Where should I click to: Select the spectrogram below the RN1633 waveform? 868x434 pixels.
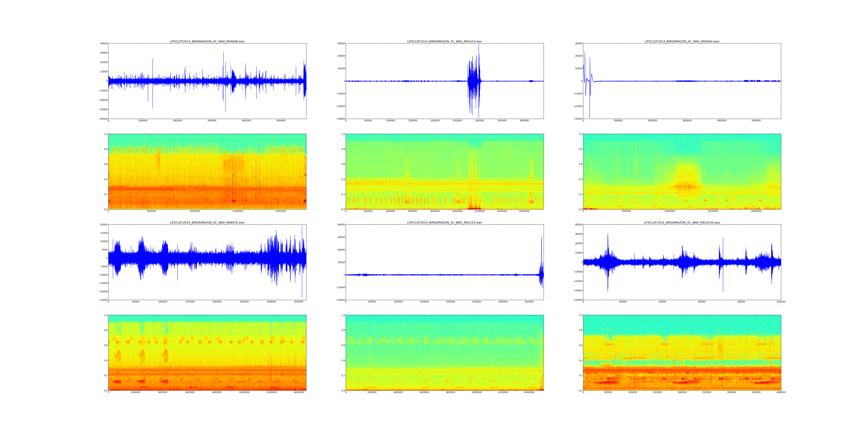tap(444, 172)
